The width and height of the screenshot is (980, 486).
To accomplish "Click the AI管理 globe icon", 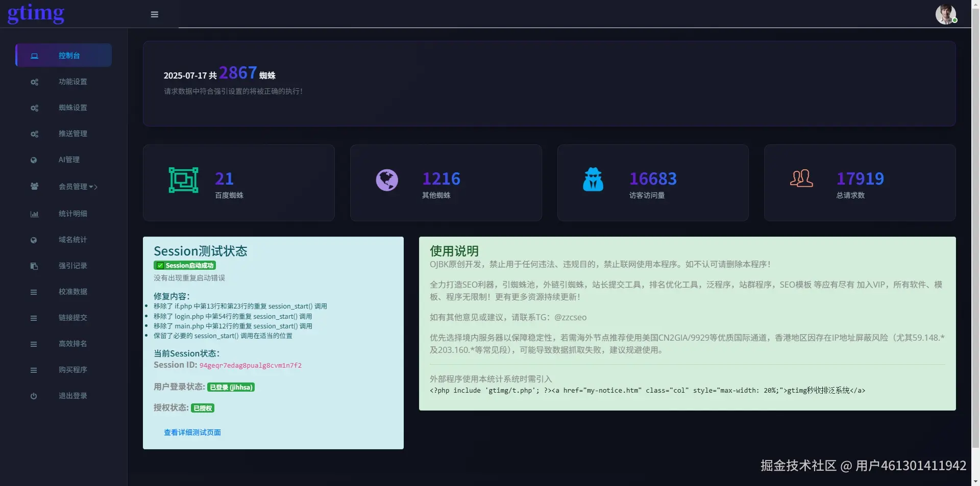I will (x=34, y=160).
